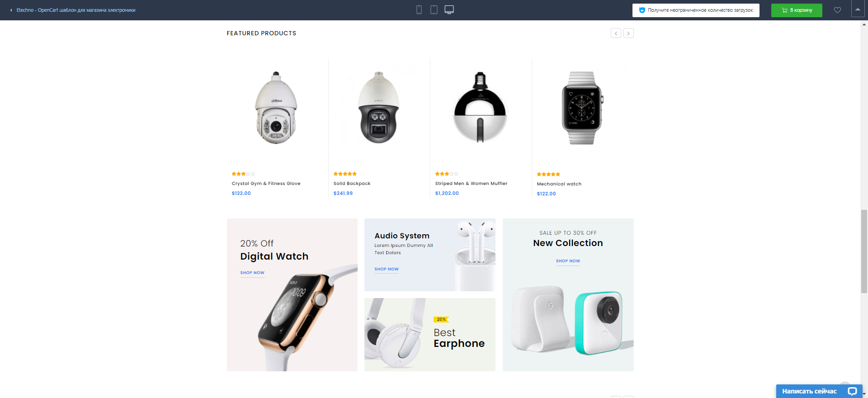Click the green add to cart button

pyautogui.click(x=797, y=10)
